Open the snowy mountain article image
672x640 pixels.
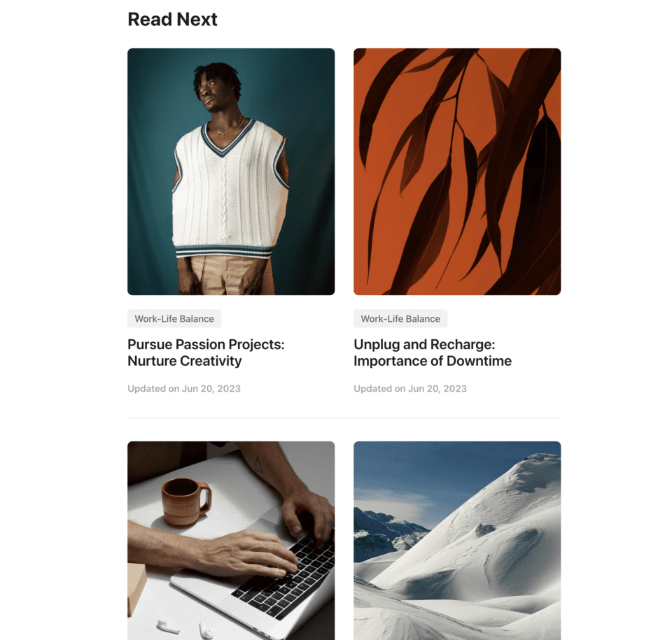[x=457, y=541]
